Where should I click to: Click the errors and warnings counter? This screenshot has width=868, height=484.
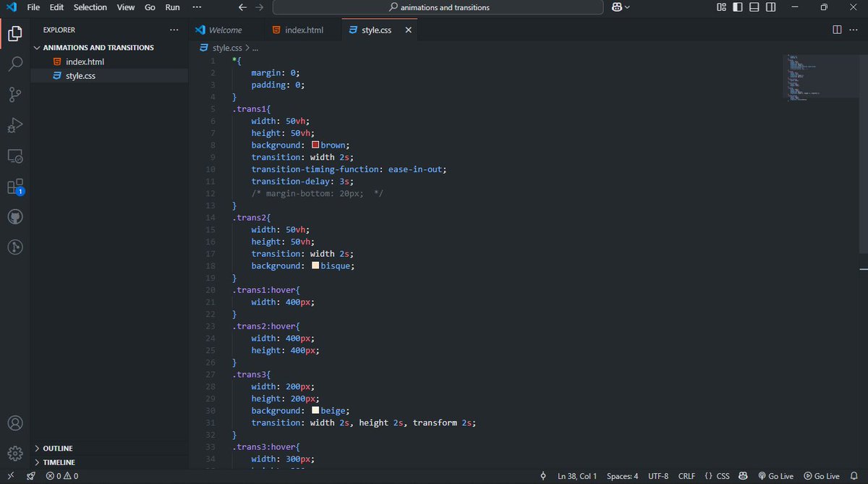[61, 476]
